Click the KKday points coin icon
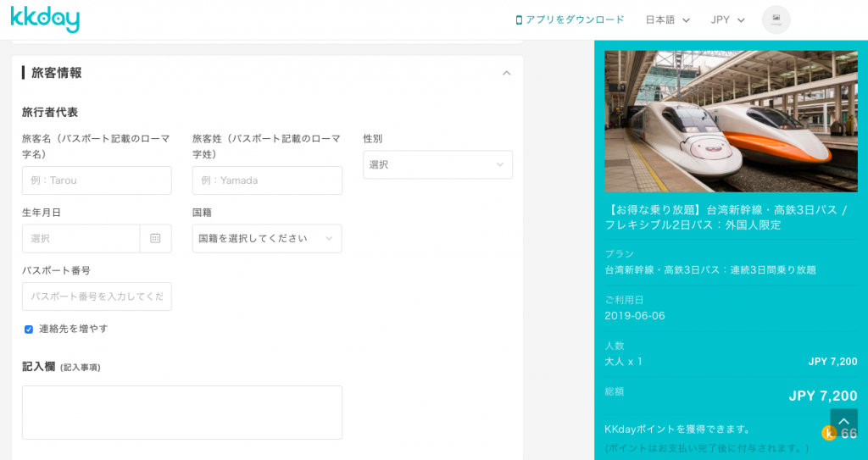 [829, 433]
